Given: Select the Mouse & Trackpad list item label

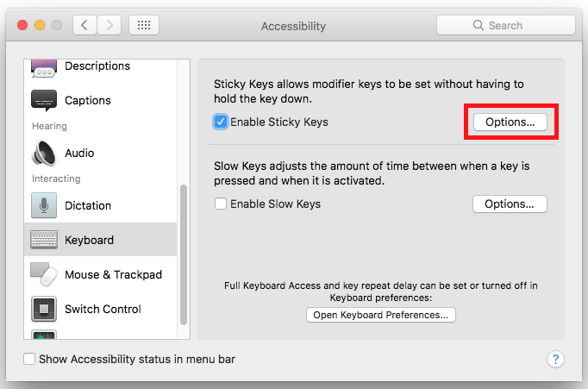Looking at the screenshot, I should 113,274.
